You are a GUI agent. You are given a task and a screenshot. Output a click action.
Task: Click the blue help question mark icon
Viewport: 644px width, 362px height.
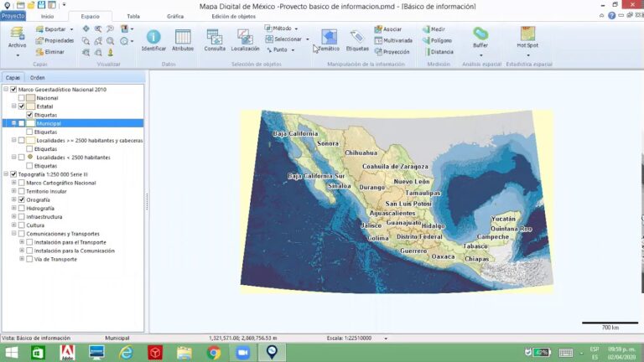point(611,16)
